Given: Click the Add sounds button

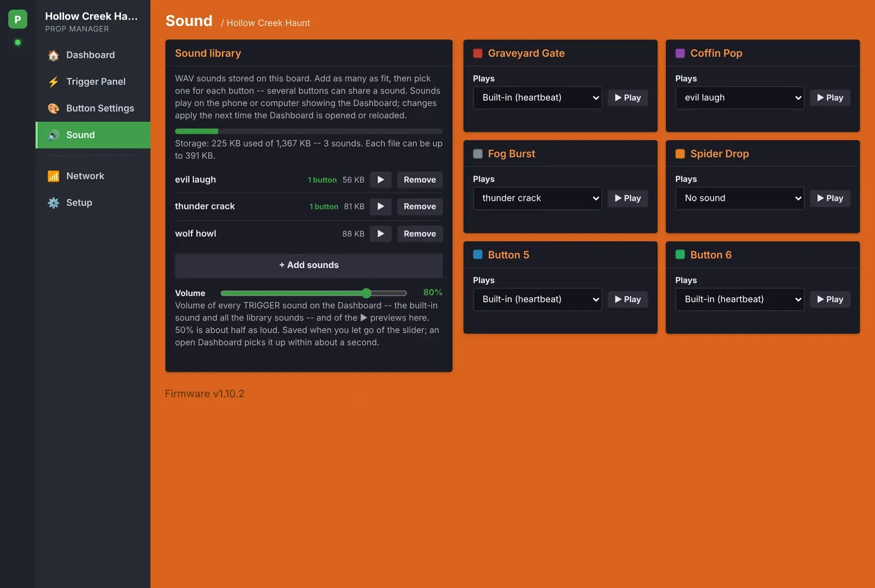Looking at the screenshot, I should [x=309, y=265].
